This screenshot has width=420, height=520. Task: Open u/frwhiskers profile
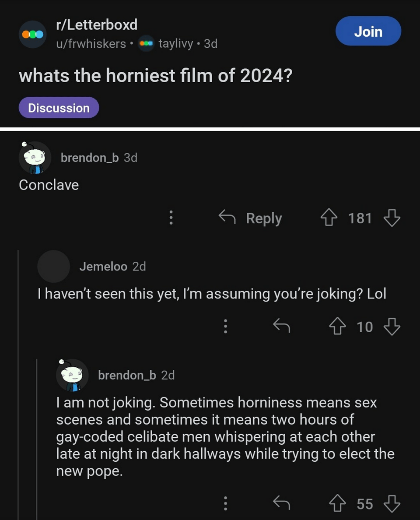pos(91,44)
